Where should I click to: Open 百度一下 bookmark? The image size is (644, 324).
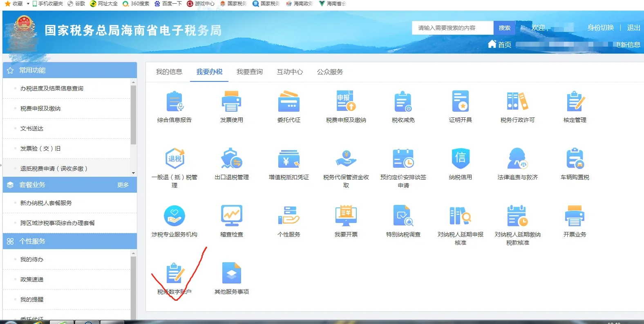point(168,4)
